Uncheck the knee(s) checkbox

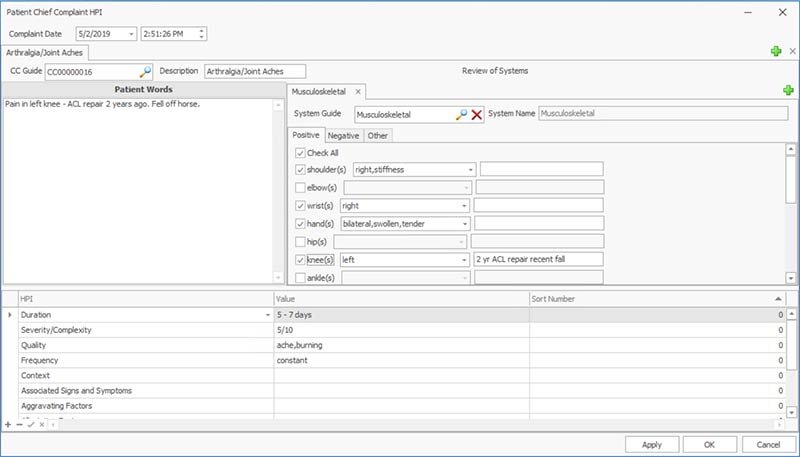pyautogui.click(x=301, y=259)
